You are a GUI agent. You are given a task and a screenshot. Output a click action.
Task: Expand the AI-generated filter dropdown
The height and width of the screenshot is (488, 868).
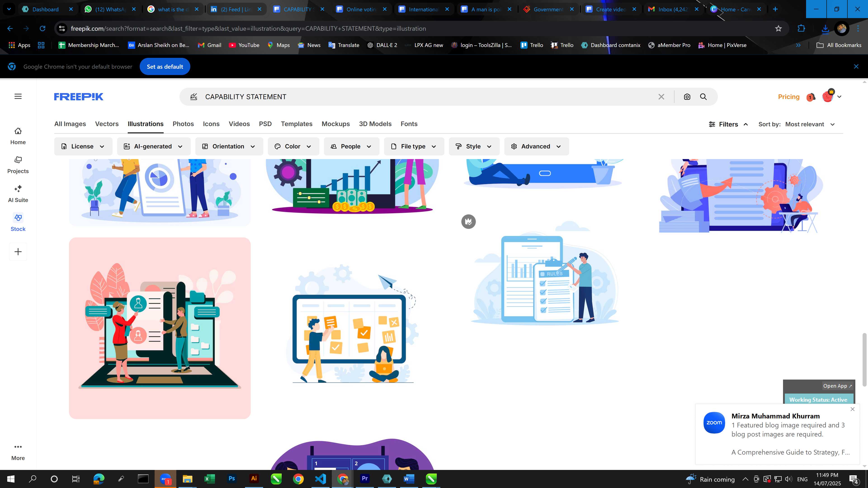point(154,146)
